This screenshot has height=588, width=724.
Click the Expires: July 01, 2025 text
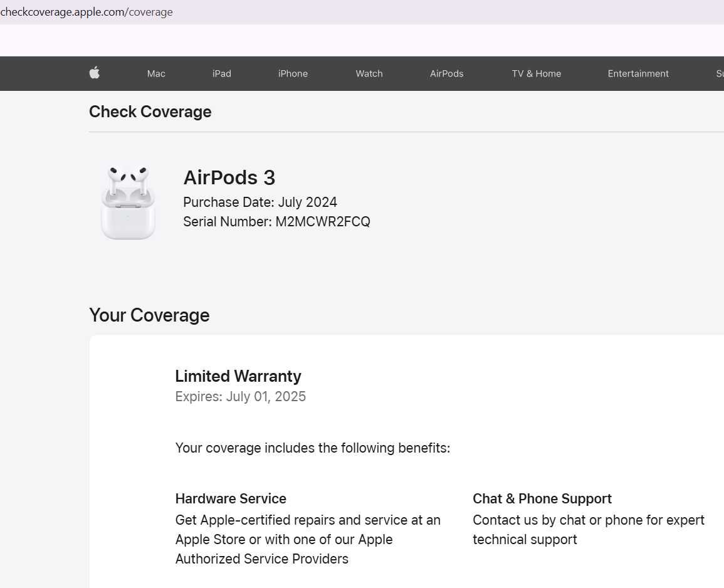240,397
